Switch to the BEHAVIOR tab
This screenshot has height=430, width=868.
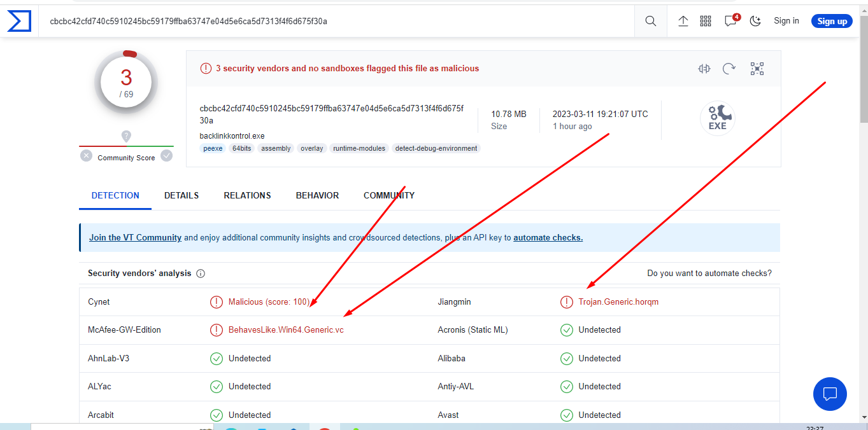[x=317, y=195]
